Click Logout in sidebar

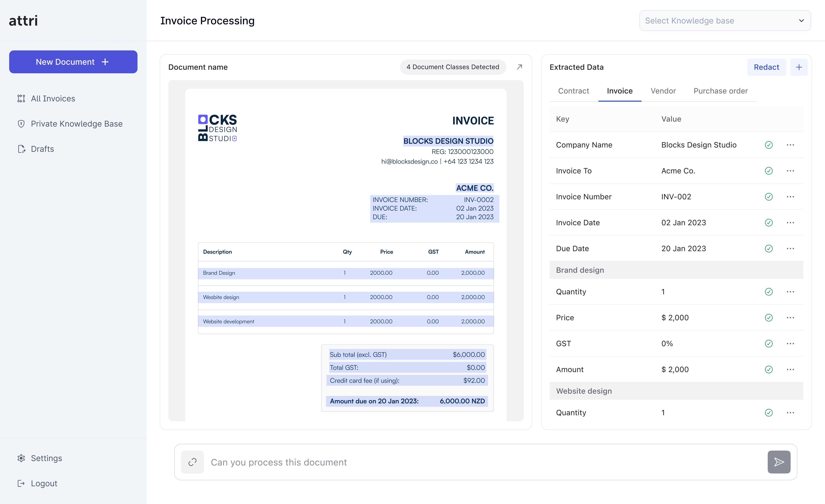(37, 483)
